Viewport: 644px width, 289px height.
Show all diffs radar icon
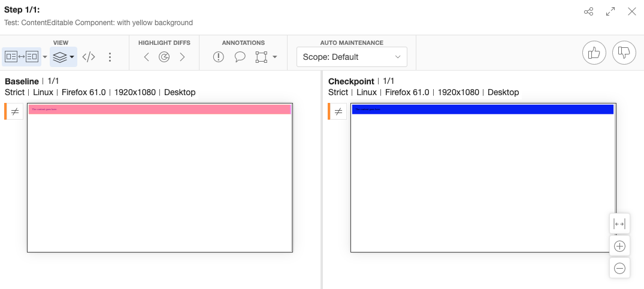164,57
